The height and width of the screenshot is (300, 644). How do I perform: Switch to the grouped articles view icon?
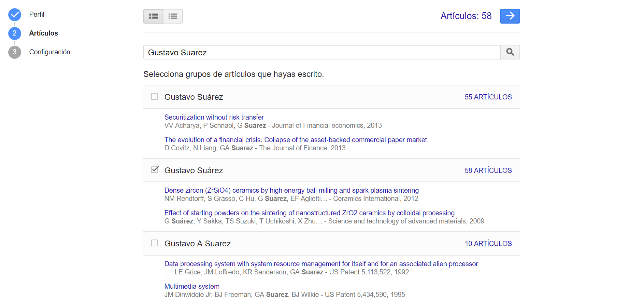(153, 16)
